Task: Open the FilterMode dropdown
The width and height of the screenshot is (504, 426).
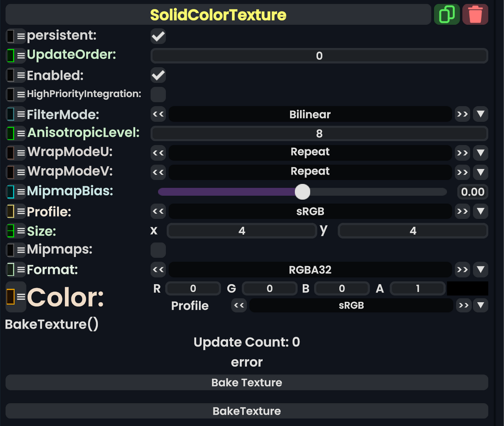Action: tap(480, 114)
